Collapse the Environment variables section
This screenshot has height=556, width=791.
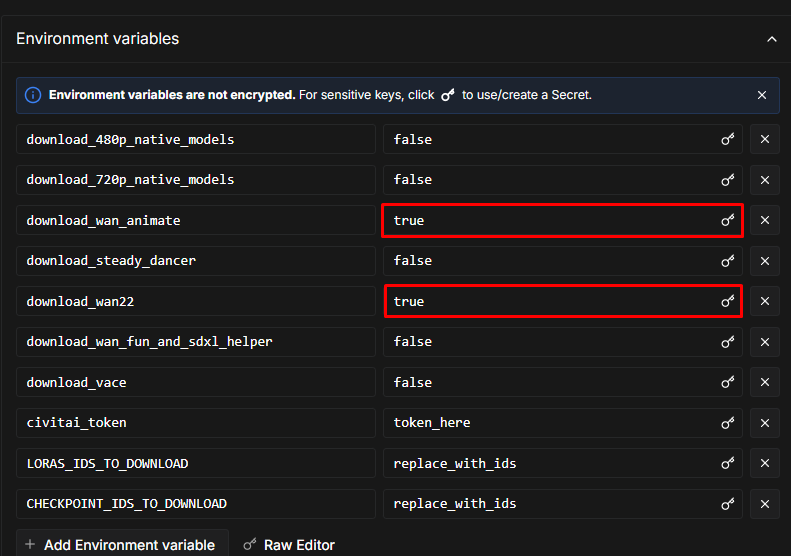pyautogui.click(x=771, y=39)
